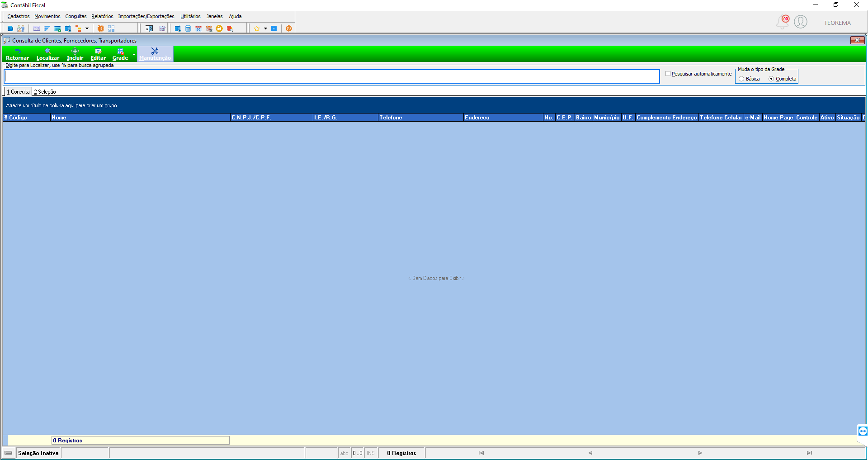Sort by the Endereco column header
Screen dimensions: 868x460
click(x=503, y=118)
